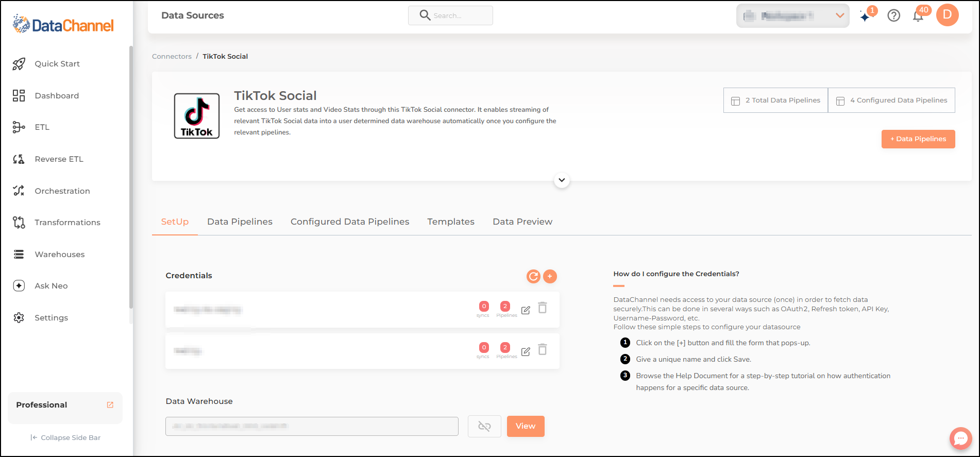
Task: Click the ETL pipeline icon
Action: pyautogui.click(x=19, y=127)
